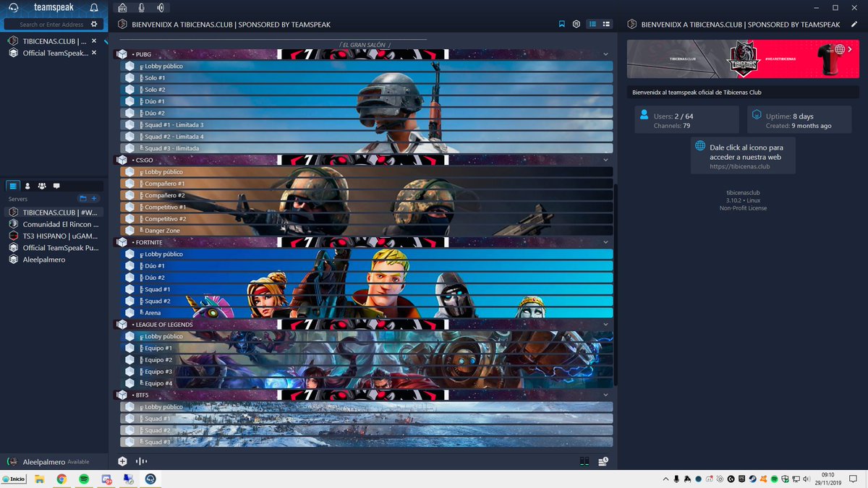The height and width of the screenshot is (488, 868).
Task: Join CS:GO Competitivo #2 channel
Action: tap(367, 218)
